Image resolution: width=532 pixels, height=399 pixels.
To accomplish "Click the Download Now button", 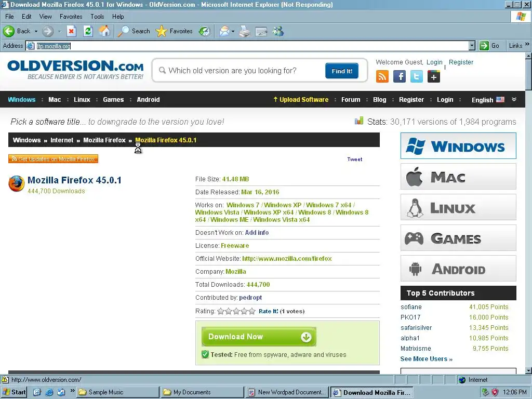I will click(259, 337).
